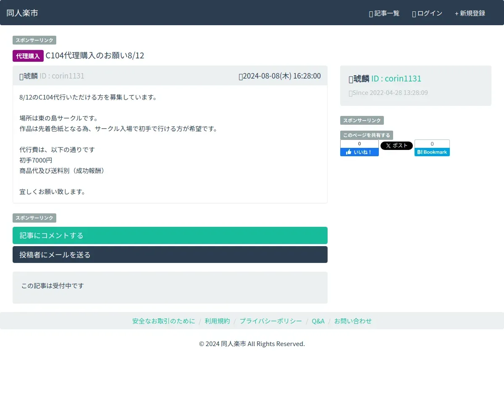The image size is (504, 420).
Task: Click the 代理購入 purple category badge
Action: pos(28,56)
